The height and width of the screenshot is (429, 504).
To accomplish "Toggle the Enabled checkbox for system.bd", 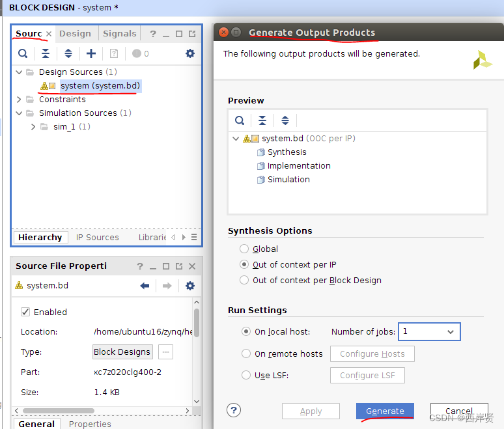I will click(x=25, y=312).
